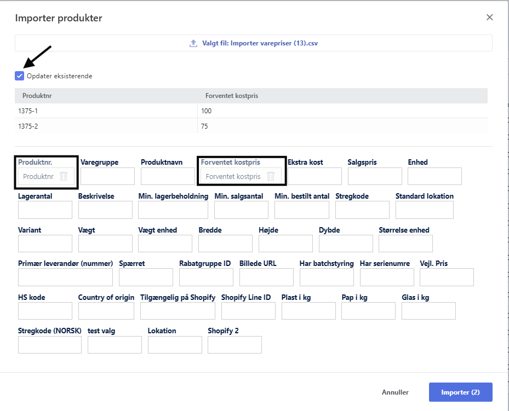Viewport: 509px width, 411px height.
Task: Open the Varegruppe mapping field
Action: [108, 176]
